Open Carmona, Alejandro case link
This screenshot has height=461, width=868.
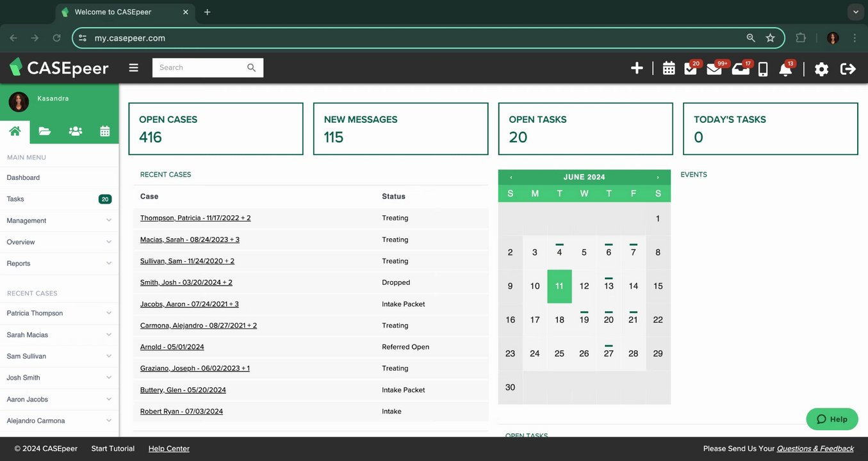(199, 325)
